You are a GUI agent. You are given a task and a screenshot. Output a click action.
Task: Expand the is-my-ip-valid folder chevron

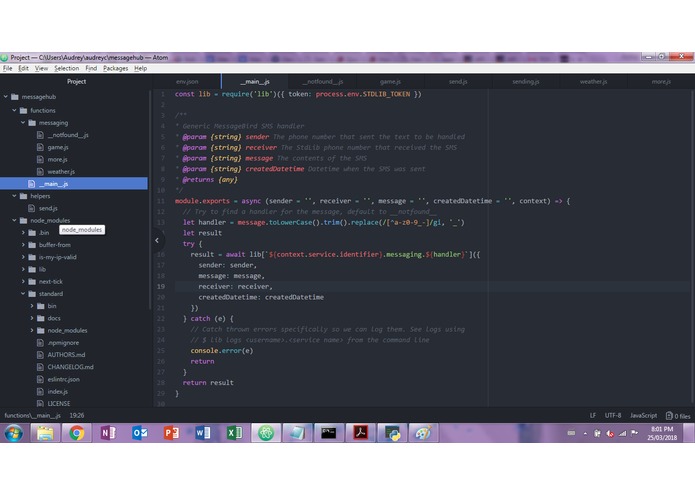coord(23,257)
